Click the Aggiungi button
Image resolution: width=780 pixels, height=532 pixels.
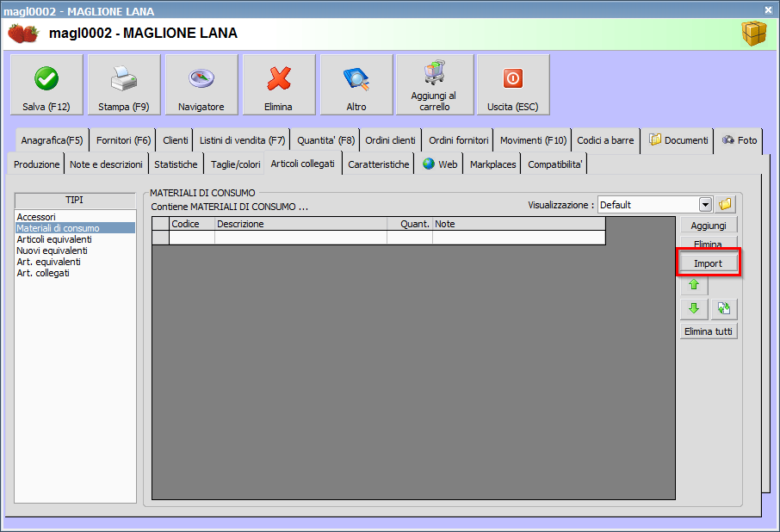[x=709, y=226]
